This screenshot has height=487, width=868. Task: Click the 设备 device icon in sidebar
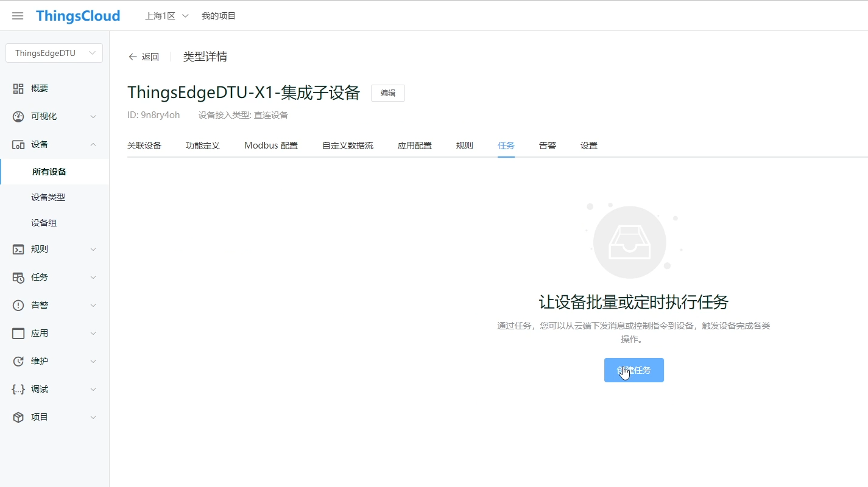click(x=18, y=144)
